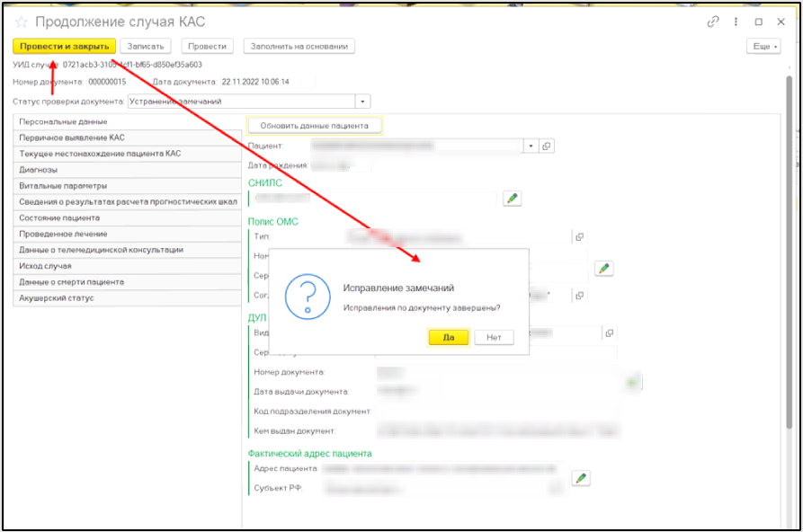Open policy type record icon beside Тип
The width and height of the screenshot is (803, 532).
[580, 236]
